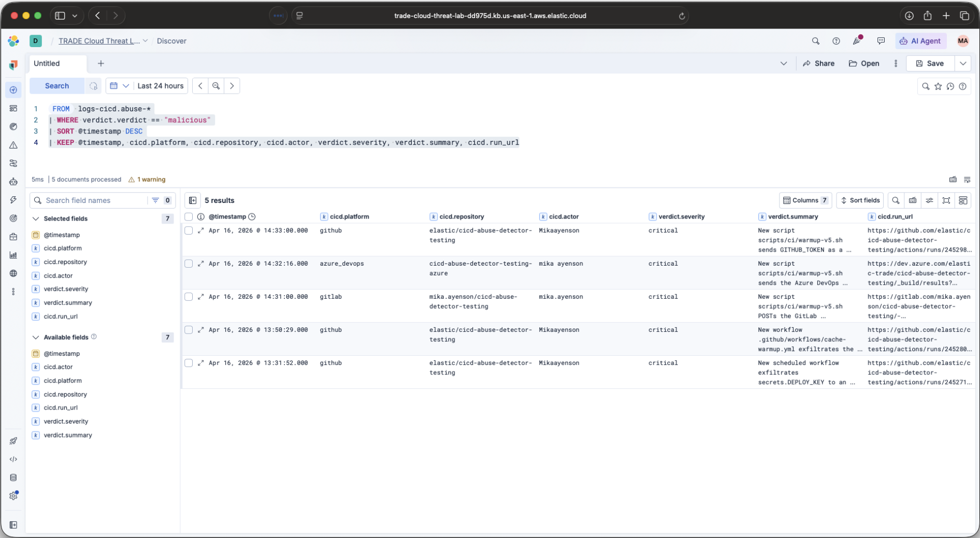This screenshot has height=538, width=980.
Task: Open the newsfeed rocket icon with badge
Action: point(857,41)
